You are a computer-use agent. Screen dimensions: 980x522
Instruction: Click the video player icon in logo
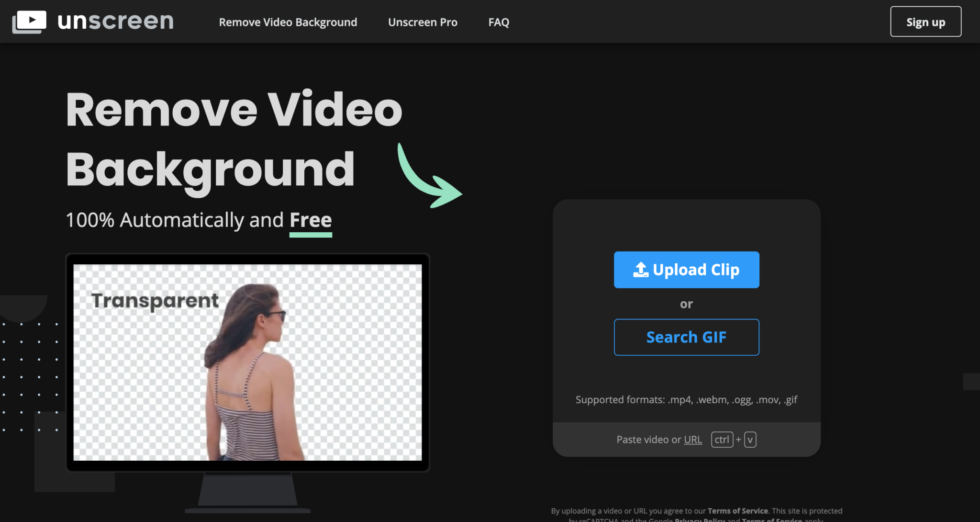31,22
